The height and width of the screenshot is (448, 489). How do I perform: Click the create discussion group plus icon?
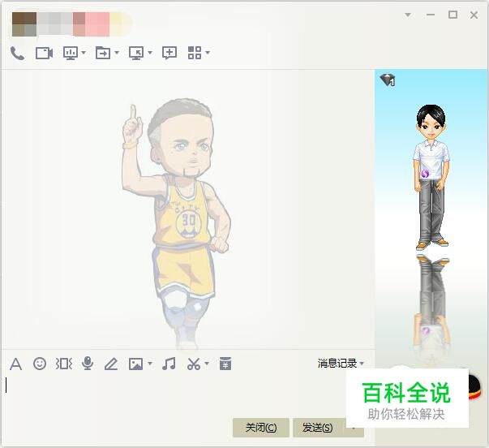[169, 53]
